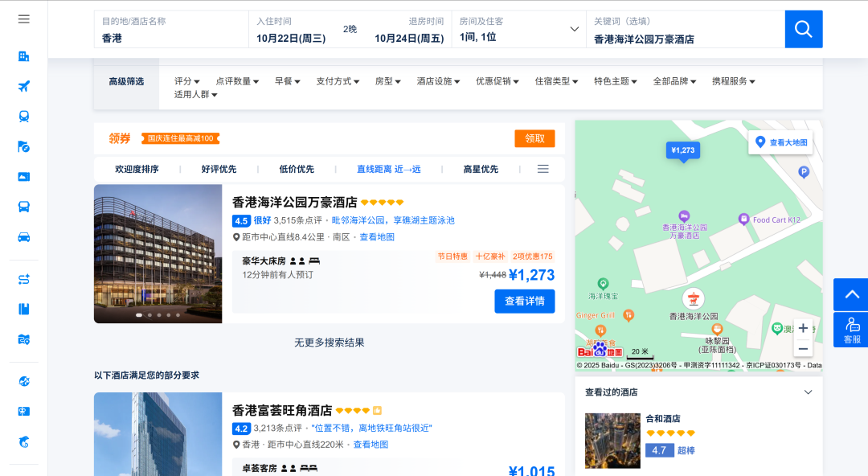Expand the 评分 rating filter

pos(186,81)
